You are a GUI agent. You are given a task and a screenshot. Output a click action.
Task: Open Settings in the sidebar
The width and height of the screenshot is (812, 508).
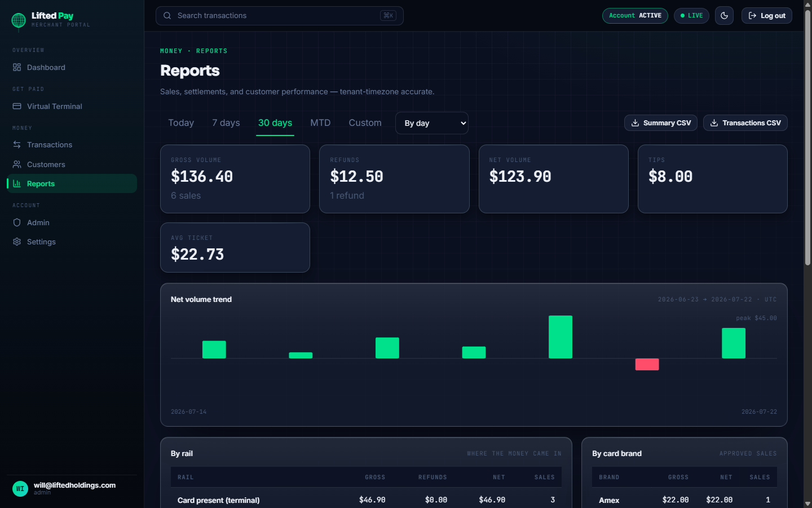click(x=72, y=242)
